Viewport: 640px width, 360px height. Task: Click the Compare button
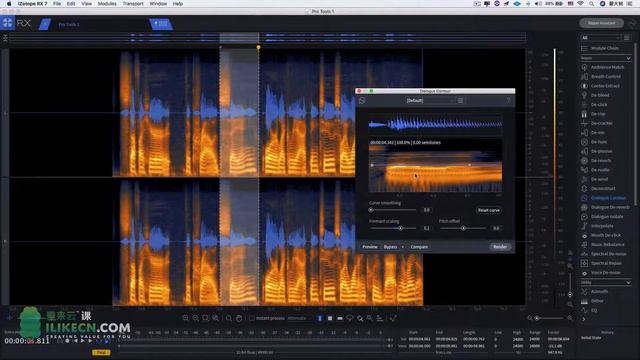pyautogui.click(x=419, y=247)
